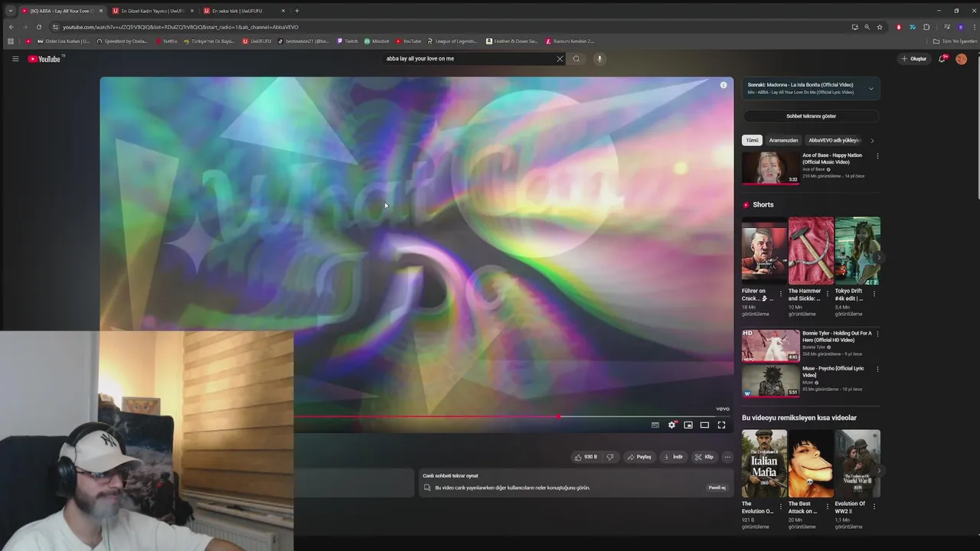Open Führer on Crack short

point(763,251)
